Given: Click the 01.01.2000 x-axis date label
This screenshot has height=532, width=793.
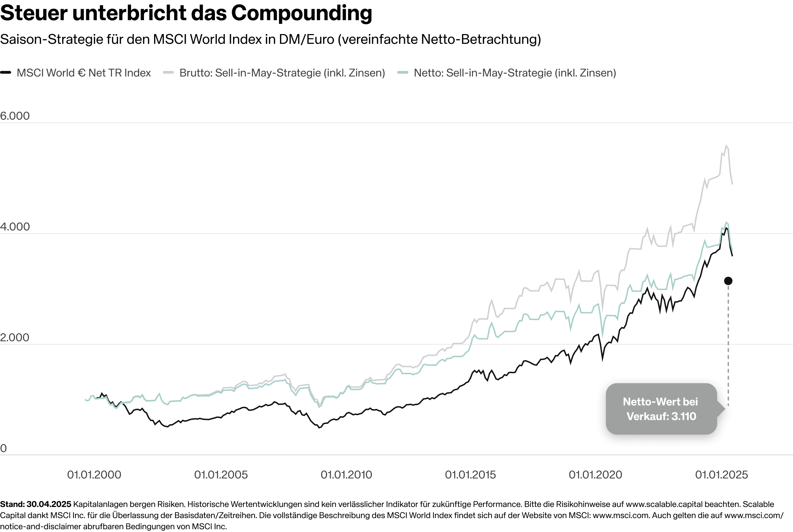Looking at the screenshot, I should tap(94, 475).
